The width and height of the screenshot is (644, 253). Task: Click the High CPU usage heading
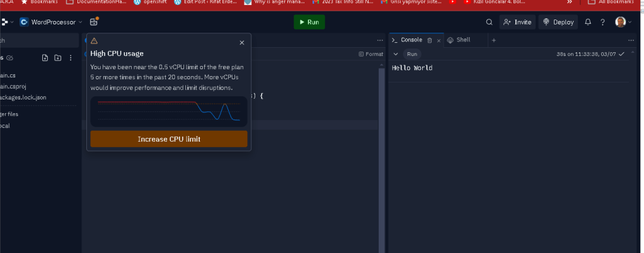point(117,53)
